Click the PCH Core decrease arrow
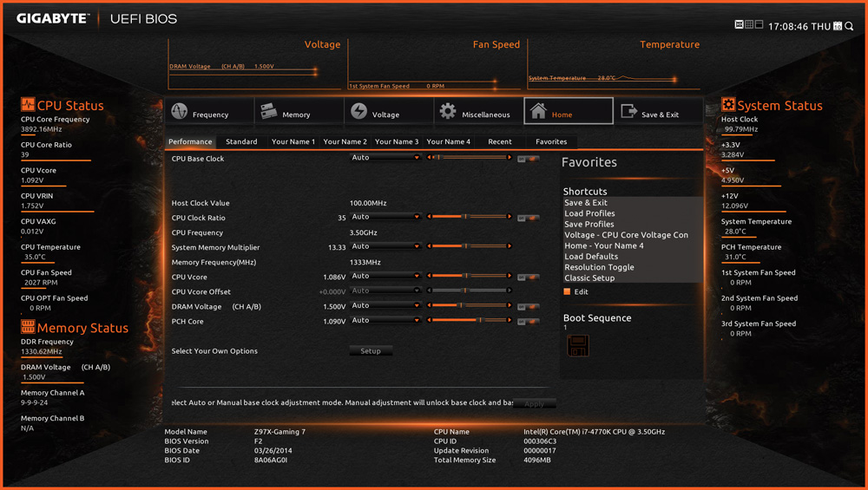The height and width of the screenshot is (490, 868). 429,320
